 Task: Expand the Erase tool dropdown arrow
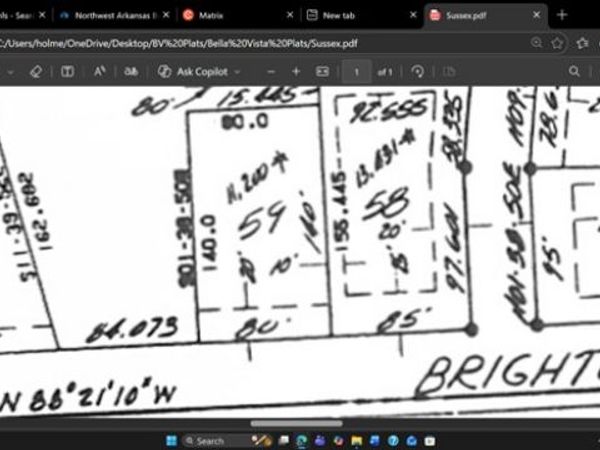click(12, 72)
